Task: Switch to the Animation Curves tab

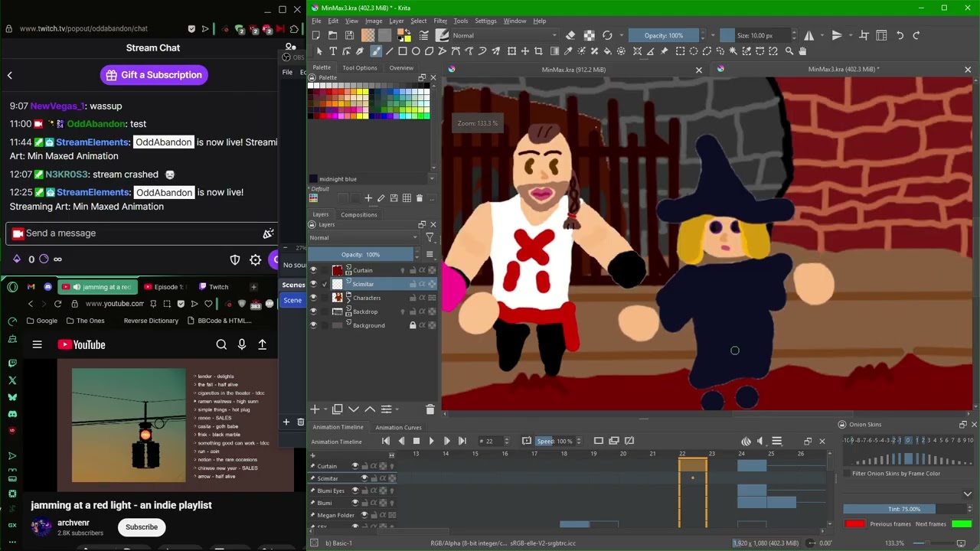Action: click(398, 428)
